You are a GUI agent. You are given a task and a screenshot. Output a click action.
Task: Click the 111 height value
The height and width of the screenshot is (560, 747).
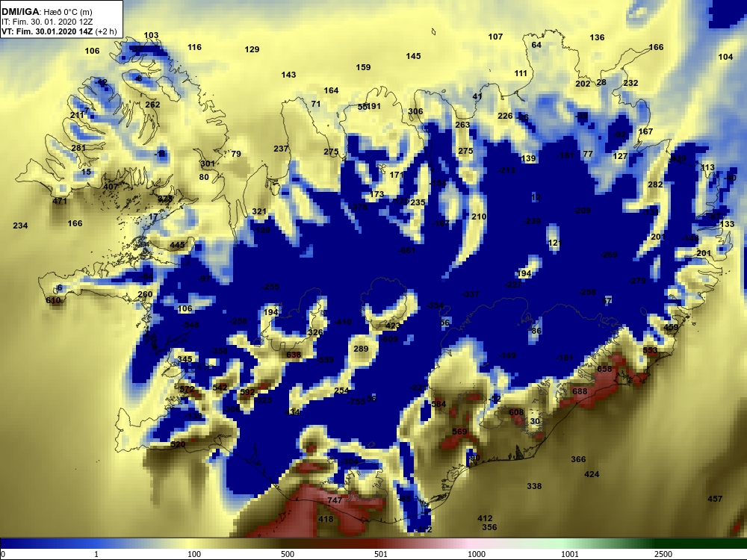[x=521, y=73]
